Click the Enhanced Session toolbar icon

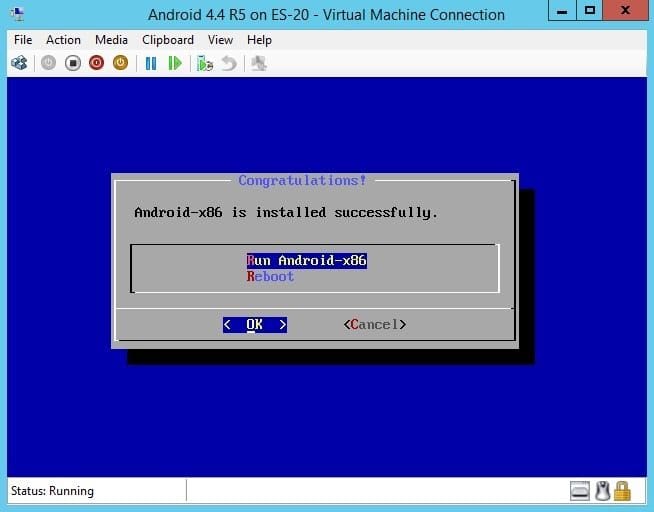click(x=259, y=63)
